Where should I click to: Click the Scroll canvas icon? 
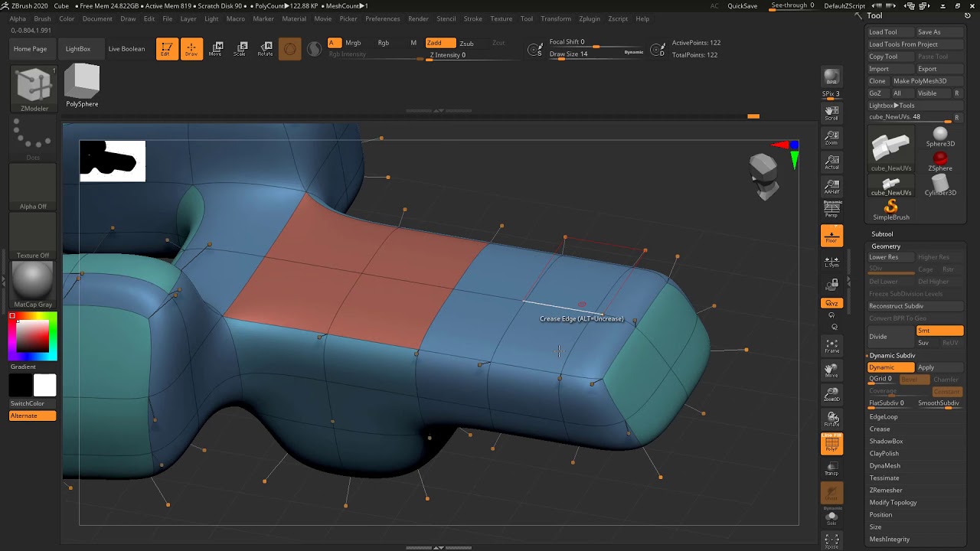831,113
